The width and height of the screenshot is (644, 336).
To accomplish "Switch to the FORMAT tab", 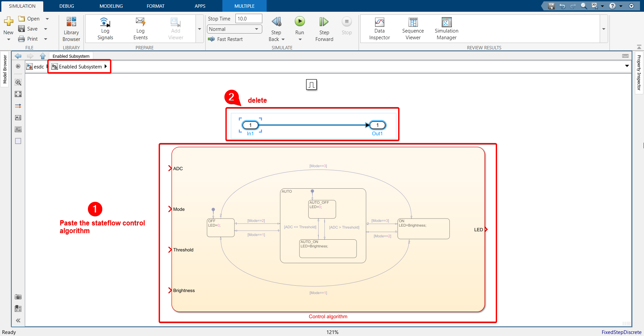I will (x=155, y=6).
